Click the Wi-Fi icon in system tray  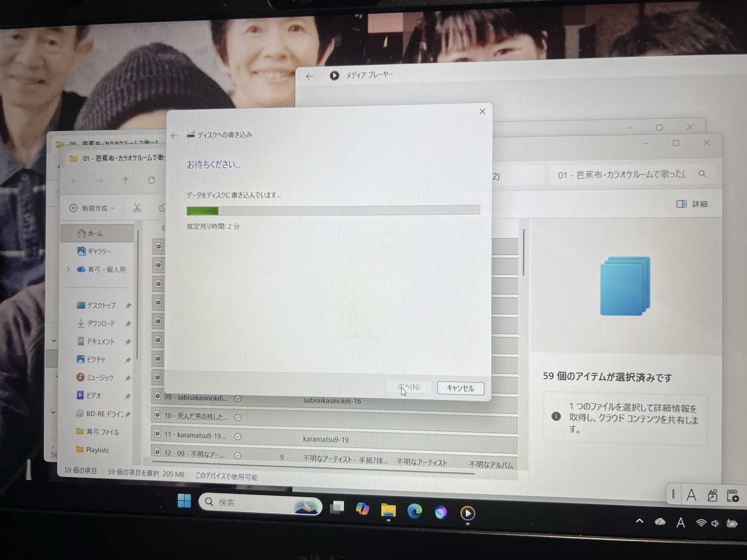click(701, 523)
